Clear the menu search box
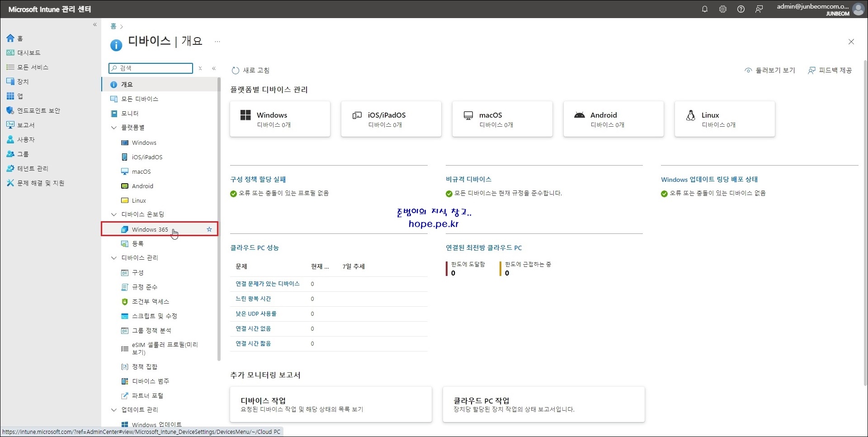The image size is (868, 437). tap(200, 68)
